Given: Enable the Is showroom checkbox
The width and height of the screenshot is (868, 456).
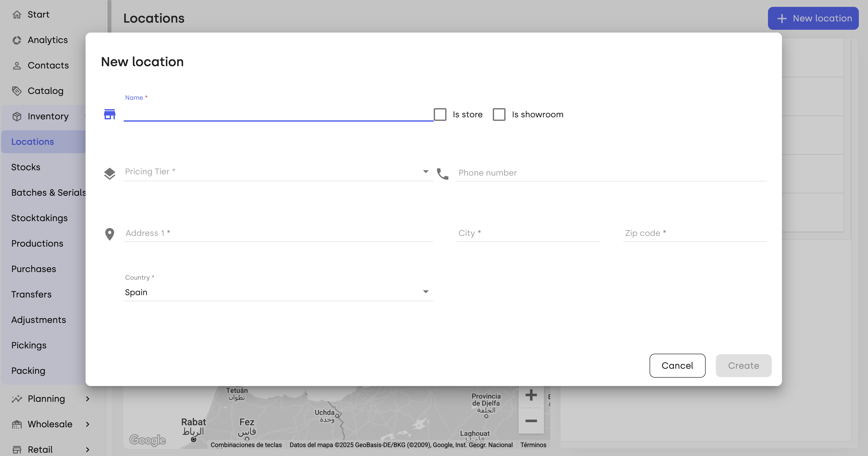Looking at the screenshot, I should coord(499,115).
